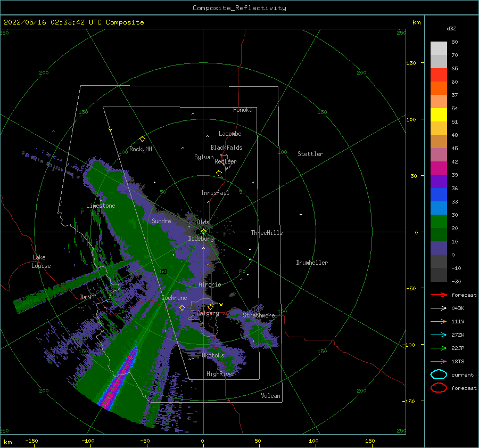This screenshot has height=448, width=479.
Task: Click the 'ThreeHills' label
Action: click(267, 233)
